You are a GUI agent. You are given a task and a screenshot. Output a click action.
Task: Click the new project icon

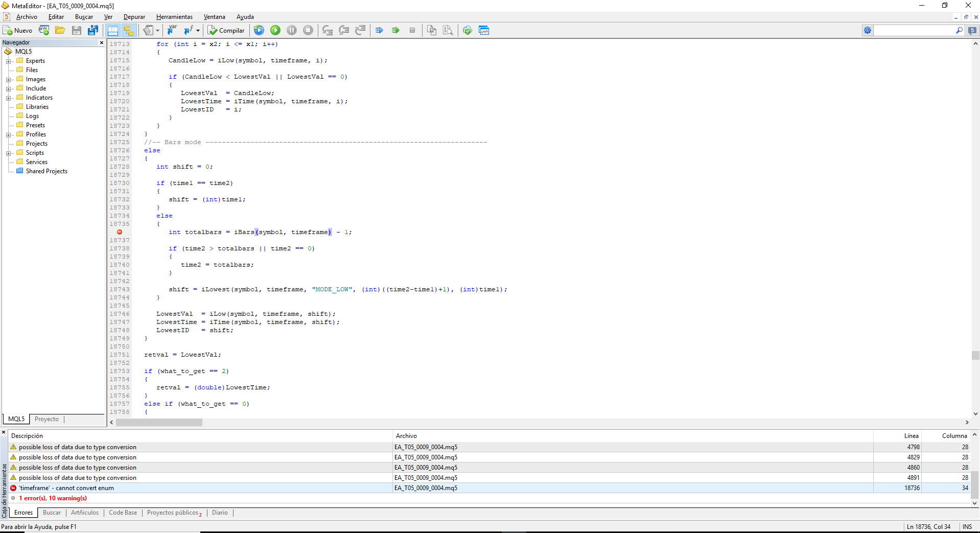pyautogui.click(x=44, y=31)
